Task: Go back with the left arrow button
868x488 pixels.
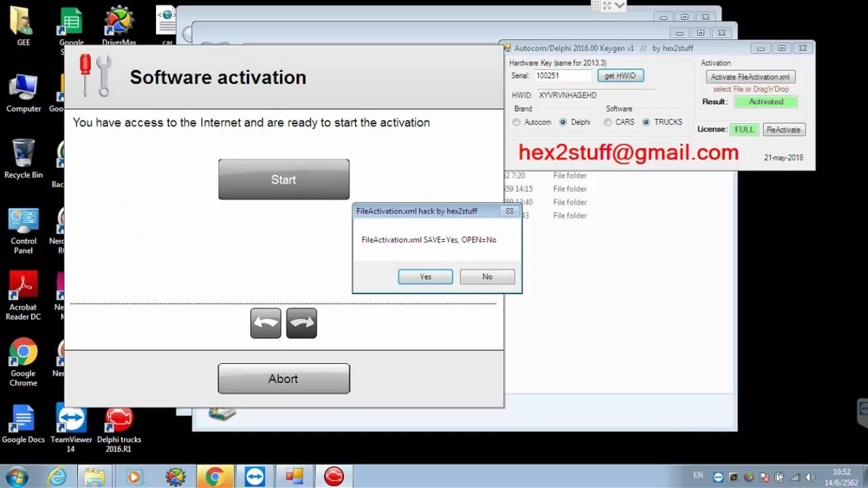Action: (x=266, y=323)
